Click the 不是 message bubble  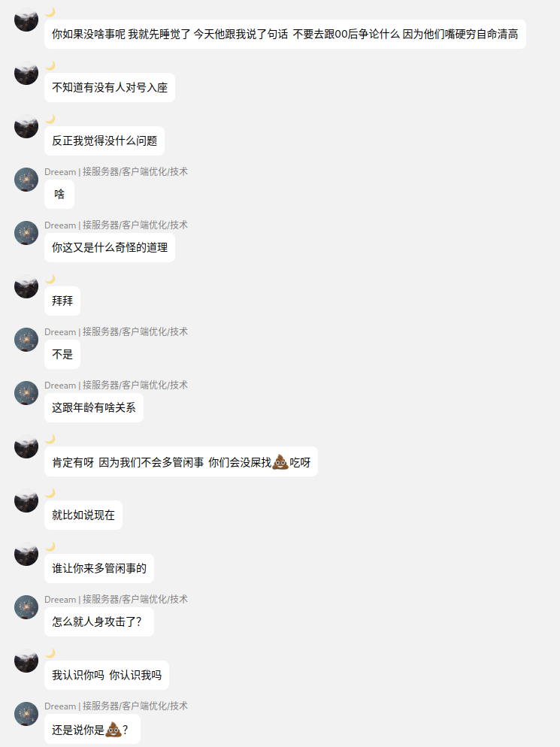click(x=62, y=354)
